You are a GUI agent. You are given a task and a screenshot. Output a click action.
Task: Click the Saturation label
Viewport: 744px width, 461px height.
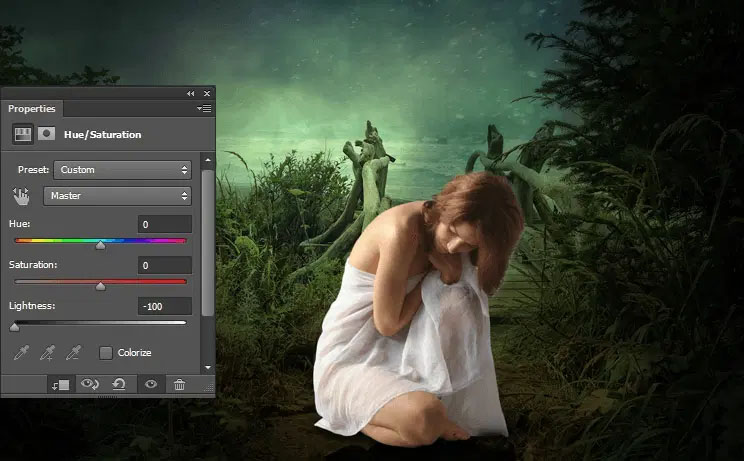click(33, 265)
